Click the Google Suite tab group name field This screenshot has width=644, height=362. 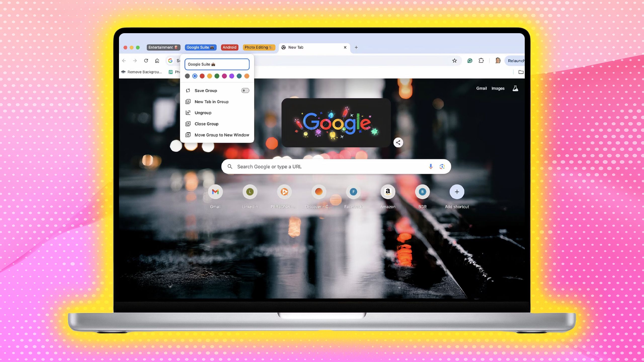(217, 64)
